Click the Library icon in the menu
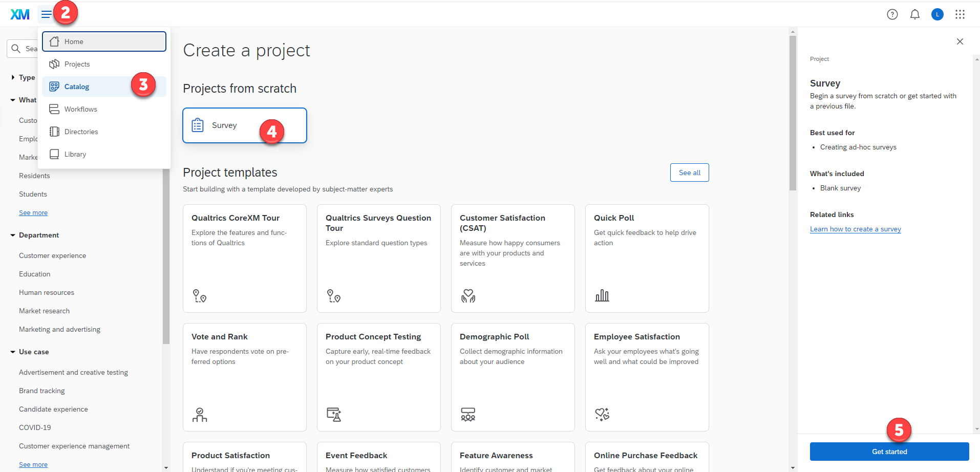 click(54, 154)
